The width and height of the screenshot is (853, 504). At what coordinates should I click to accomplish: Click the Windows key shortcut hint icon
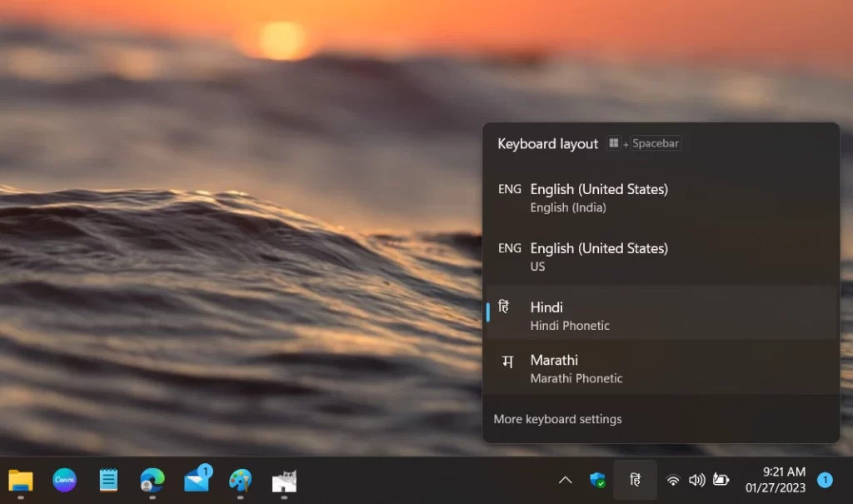tap(614, 143)
